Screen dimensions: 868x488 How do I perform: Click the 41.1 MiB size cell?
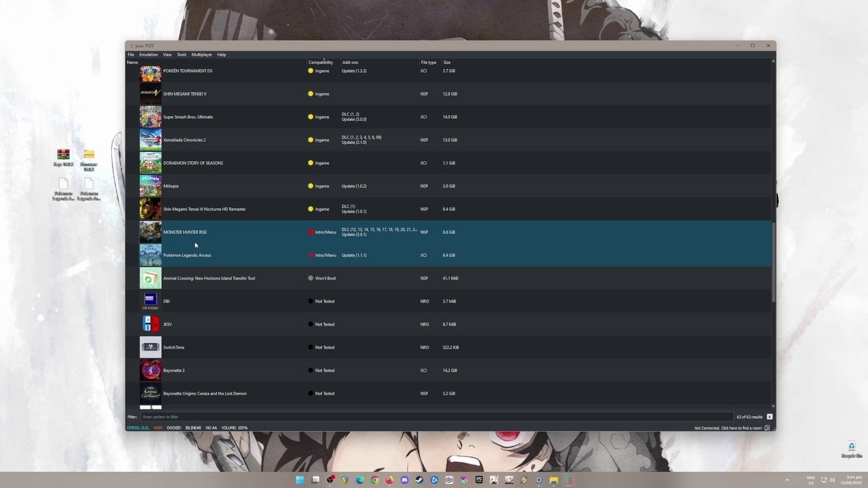(x=450, y=279)
